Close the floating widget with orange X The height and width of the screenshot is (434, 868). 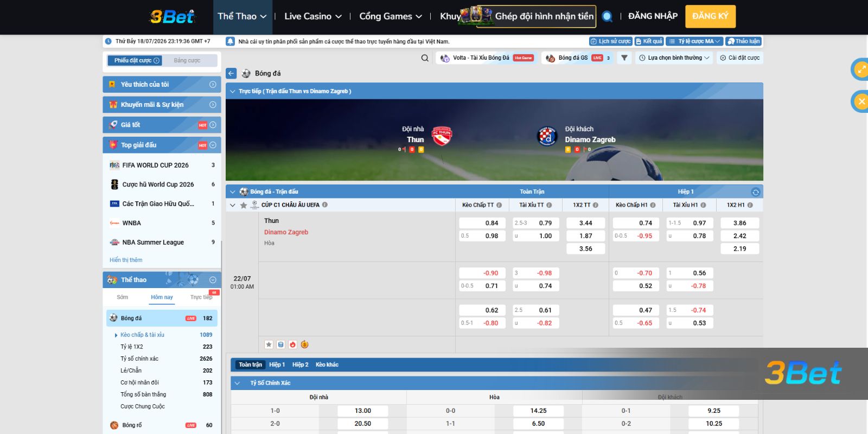(861, 101)
